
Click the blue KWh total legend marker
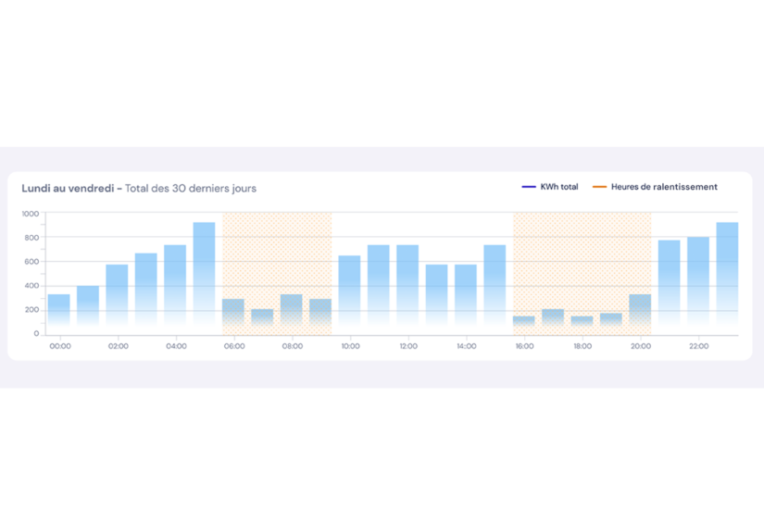click(x=529, y=187)
